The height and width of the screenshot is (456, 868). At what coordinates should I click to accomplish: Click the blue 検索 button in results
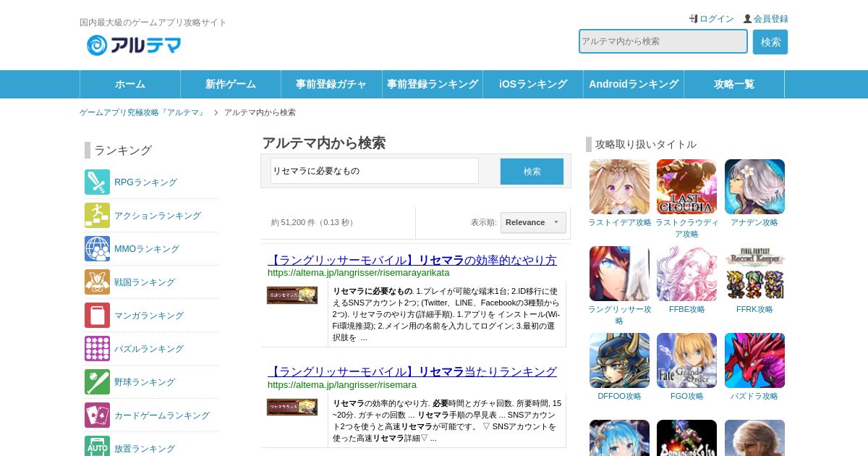(x=532, y=172)
